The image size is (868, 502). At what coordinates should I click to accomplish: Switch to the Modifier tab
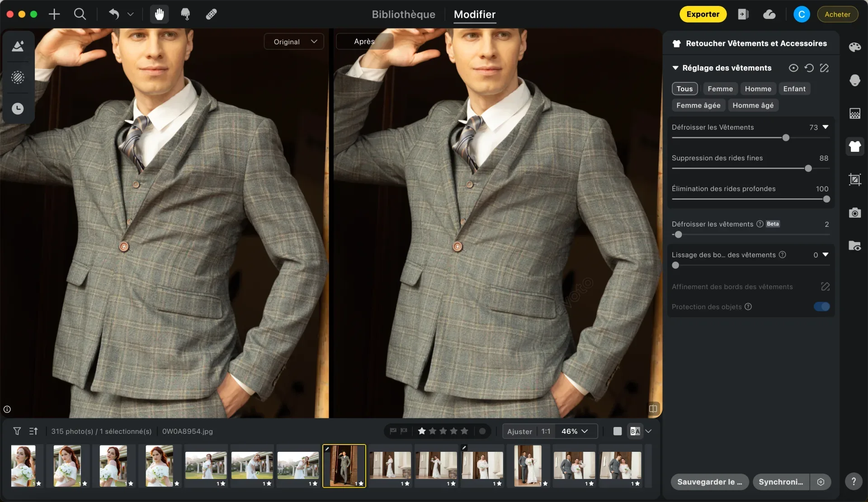click(474, 14)
